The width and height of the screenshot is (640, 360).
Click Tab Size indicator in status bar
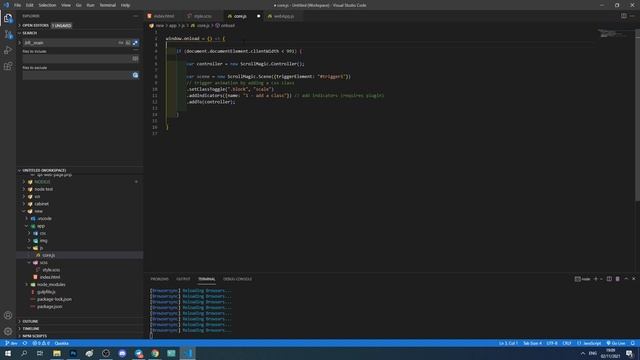click(x=532, y=343)
